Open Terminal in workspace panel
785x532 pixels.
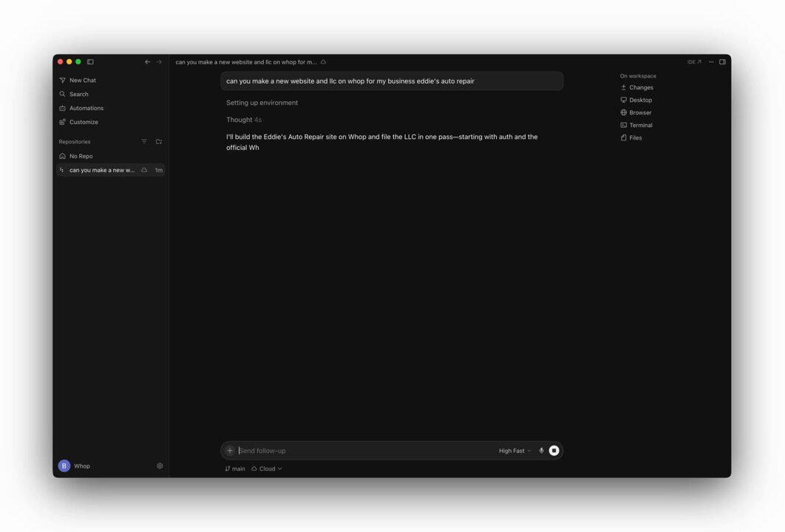[636, 125]
